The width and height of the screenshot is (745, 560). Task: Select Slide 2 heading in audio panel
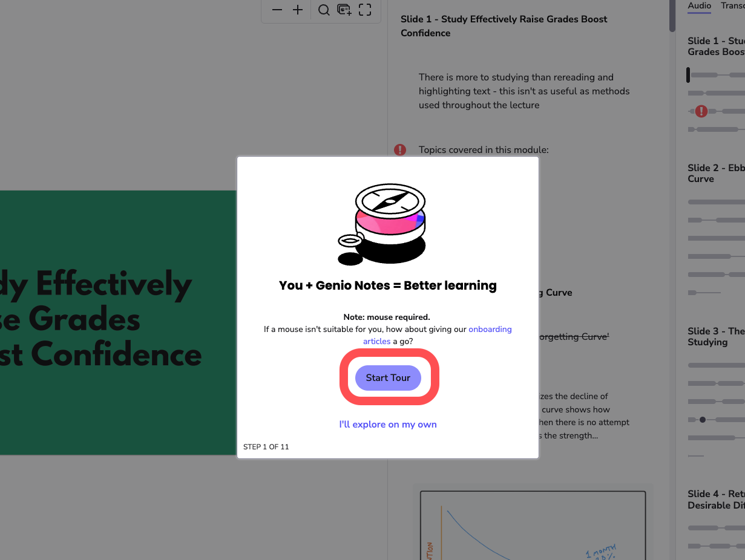click(716, 174)
